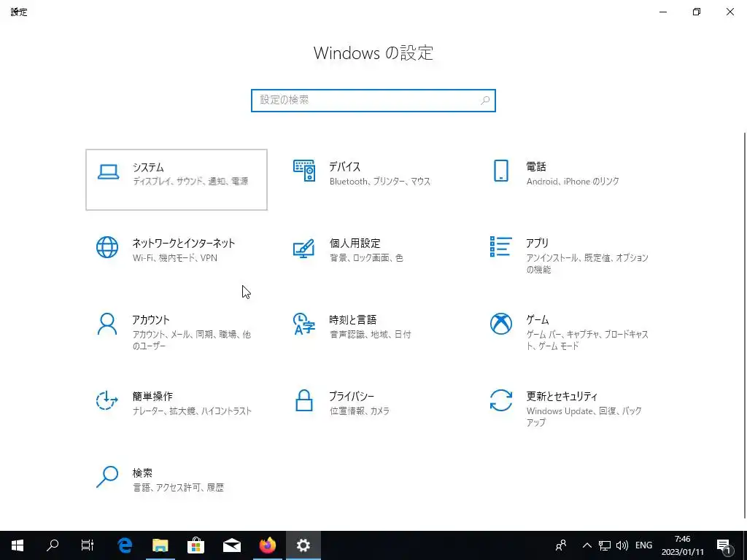Open the 個人用設定 paintbrush icon

coord(304,248)
